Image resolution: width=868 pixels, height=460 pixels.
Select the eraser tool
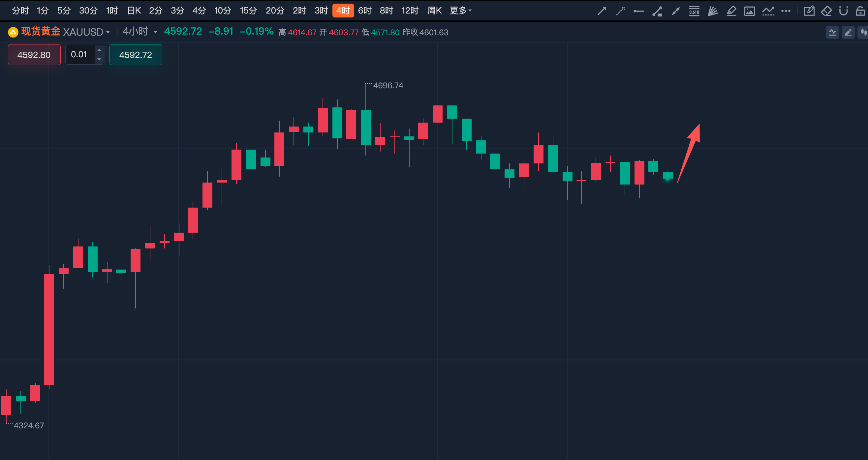point(826,11)
